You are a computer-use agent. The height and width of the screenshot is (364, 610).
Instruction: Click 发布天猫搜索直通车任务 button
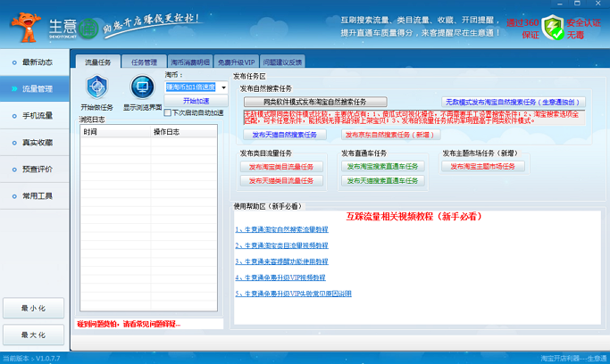pyautogui.click(x=383, y=180)
